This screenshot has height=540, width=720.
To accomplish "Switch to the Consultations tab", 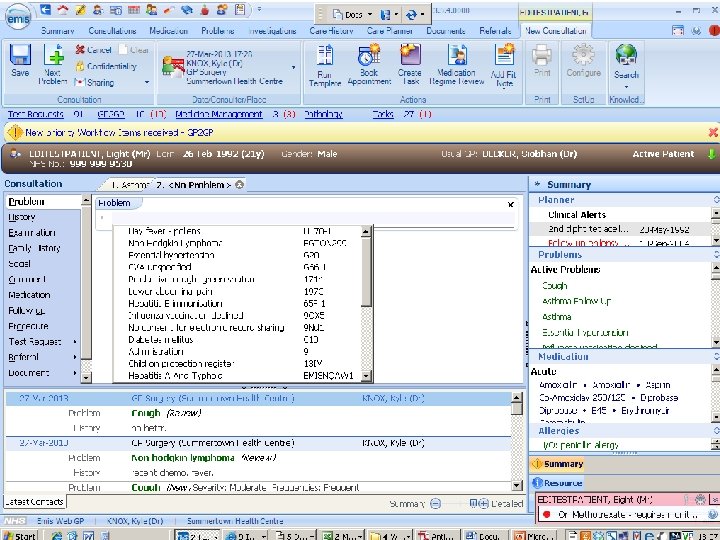I will click(x=112, y=31).
